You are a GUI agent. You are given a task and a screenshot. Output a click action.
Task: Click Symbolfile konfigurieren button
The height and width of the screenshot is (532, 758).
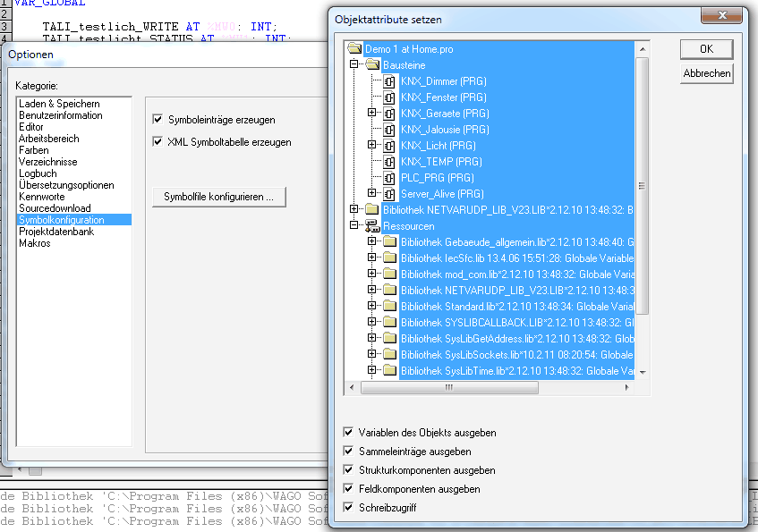pos(218,197)
